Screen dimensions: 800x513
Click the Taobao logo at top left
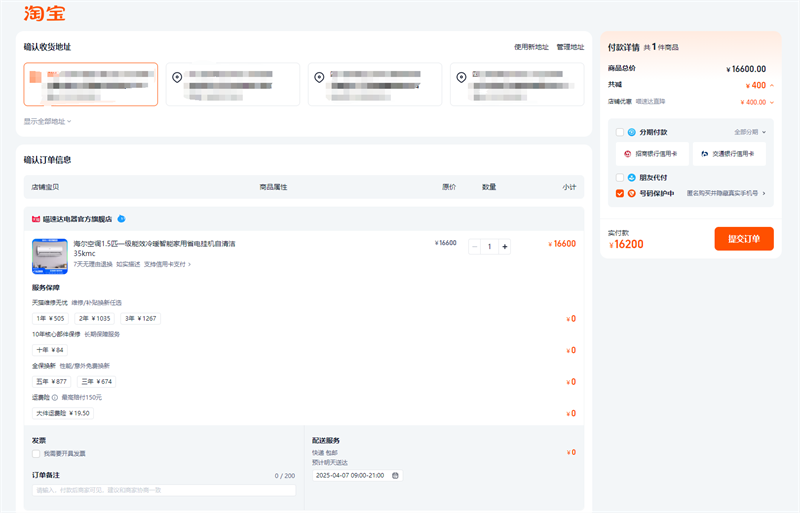point(41,13)
